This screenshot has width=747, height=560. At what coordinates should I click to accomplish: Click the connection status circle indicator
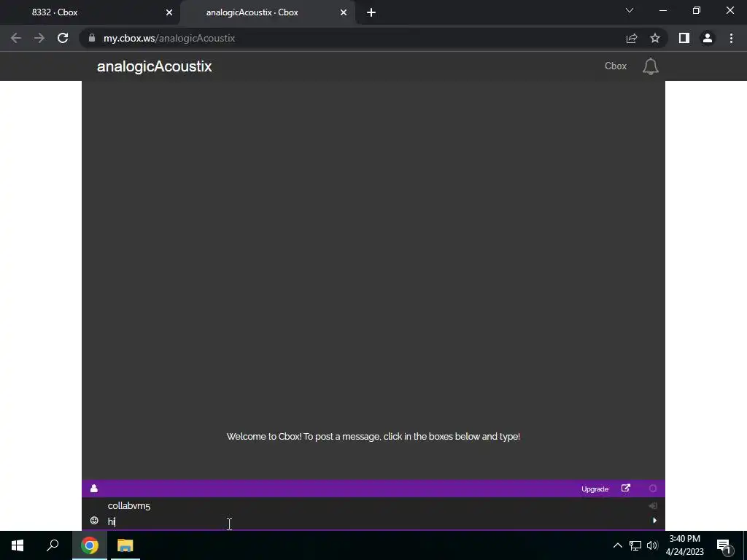pyautogui.click(x=653, y=489)
